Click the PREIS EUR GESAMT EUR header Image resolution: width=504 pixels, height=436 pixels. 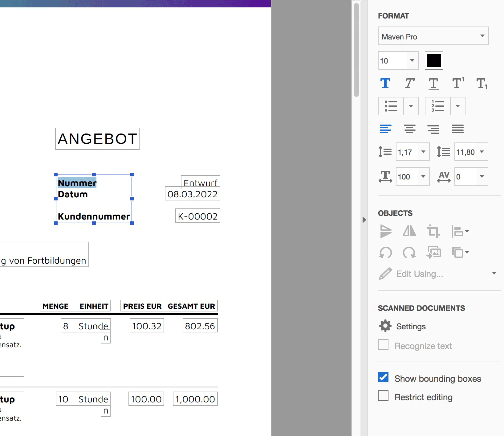pyautogui.click(x=169, y=306)
